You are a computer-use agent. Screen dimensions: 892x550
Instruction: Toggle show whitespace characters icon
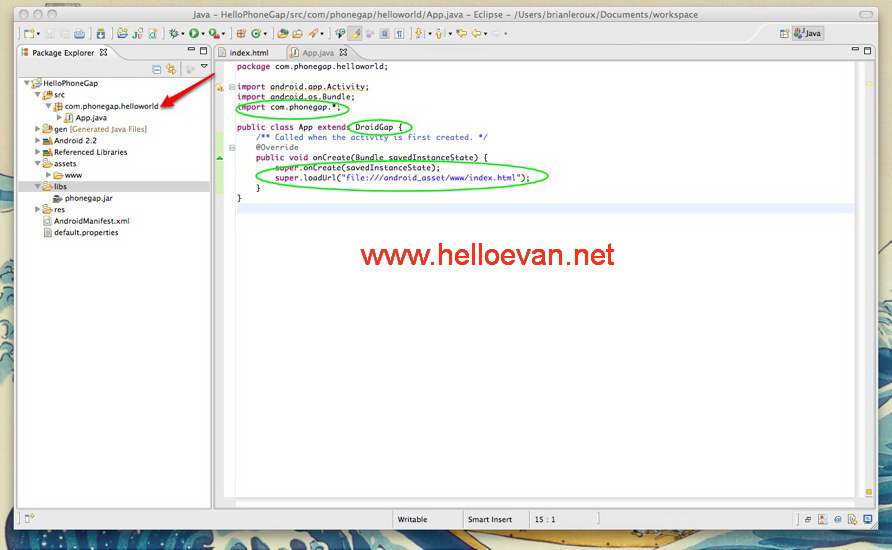tap(399, 34)
